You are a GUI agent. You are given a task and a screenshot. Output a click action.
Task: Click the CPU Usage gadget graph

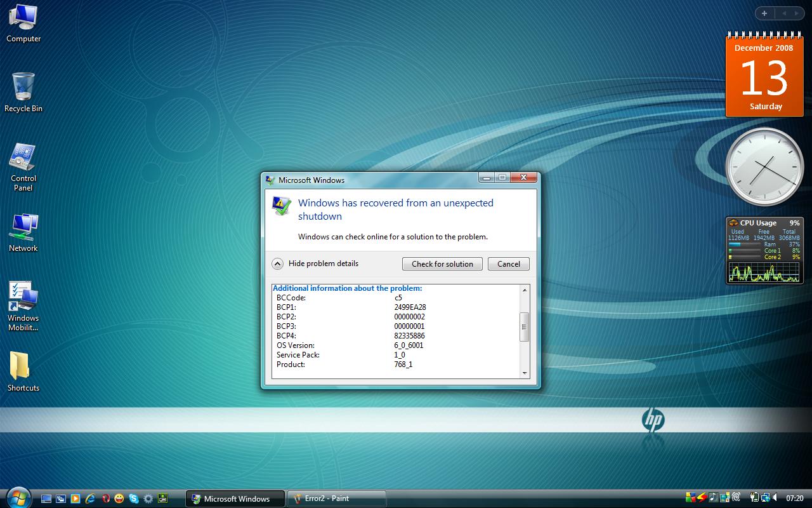764,273
